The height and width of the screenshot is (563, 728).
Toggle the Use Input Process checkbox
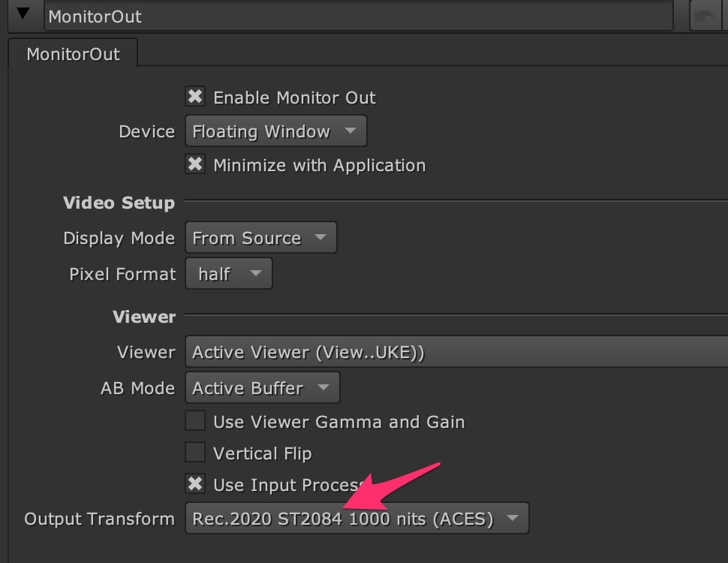click(195, 484)
